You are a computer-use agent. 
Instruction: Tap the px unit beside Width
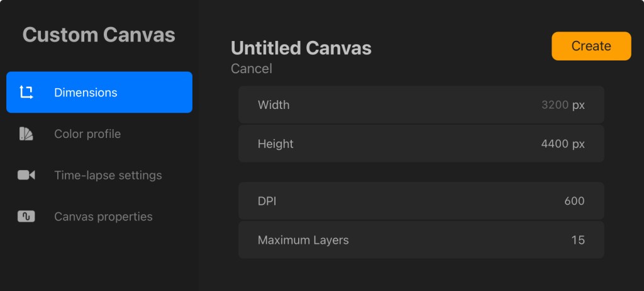[x=579, y=105]
